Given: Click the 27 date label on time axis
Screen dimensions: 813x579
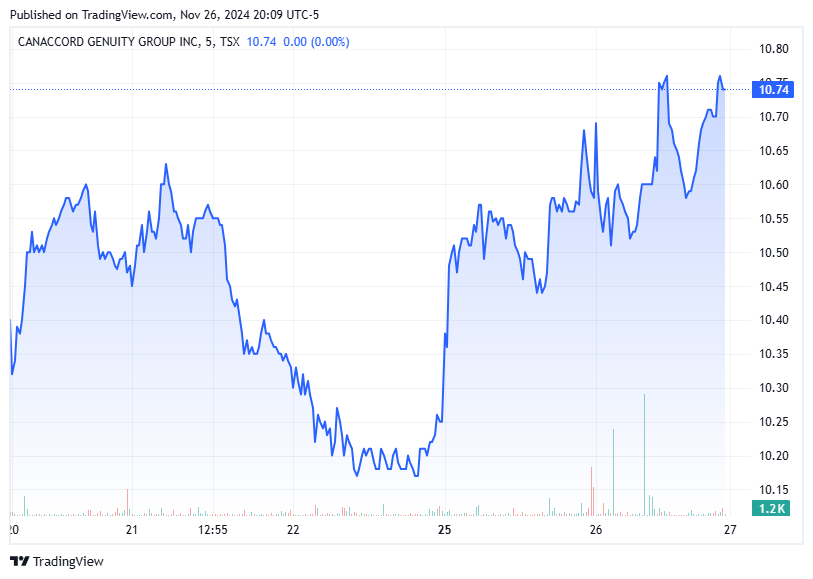Looking at the screenshot, I should 730,530.
